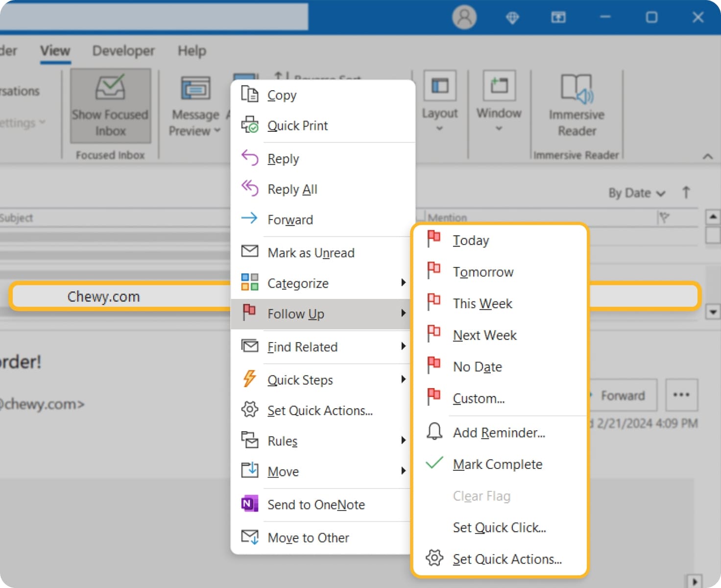Click the Add Reminder bell icon

coord(433,431)
